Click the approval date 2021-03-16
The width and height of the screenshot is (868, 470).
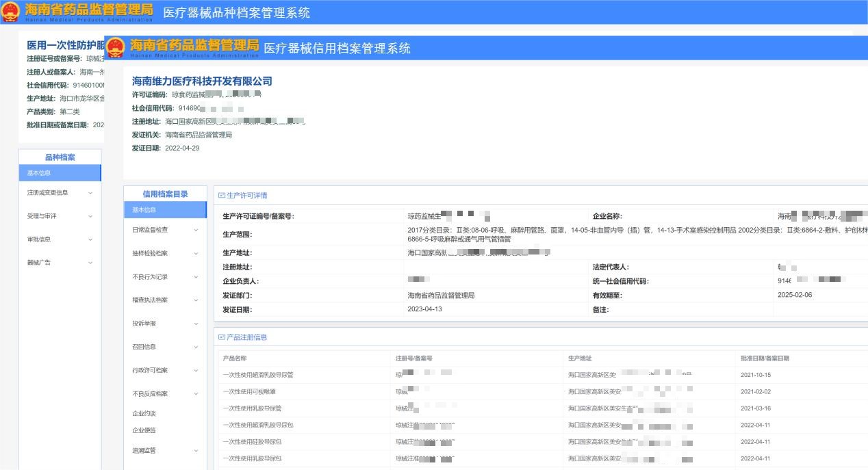point(756,408)
